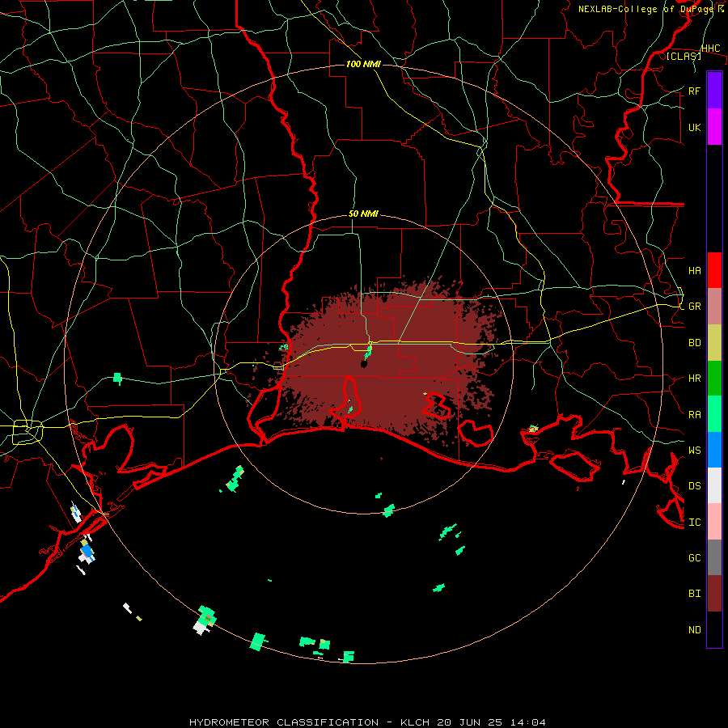Click the RF legend label
The width and height of the screenshot is (728, 728).
point(694,91)
